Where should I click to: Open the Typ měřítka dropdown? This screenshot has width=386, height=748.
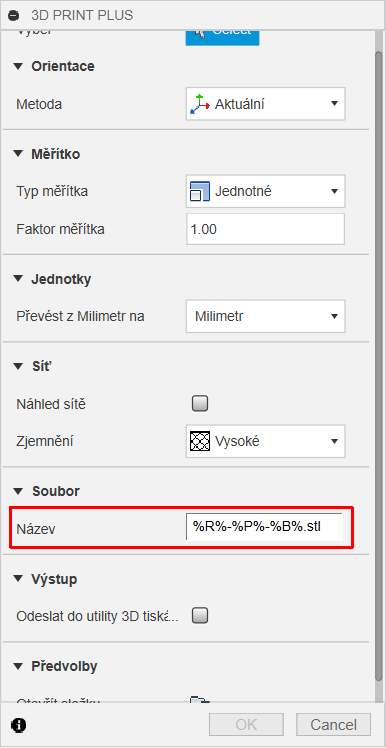point(265,191)
